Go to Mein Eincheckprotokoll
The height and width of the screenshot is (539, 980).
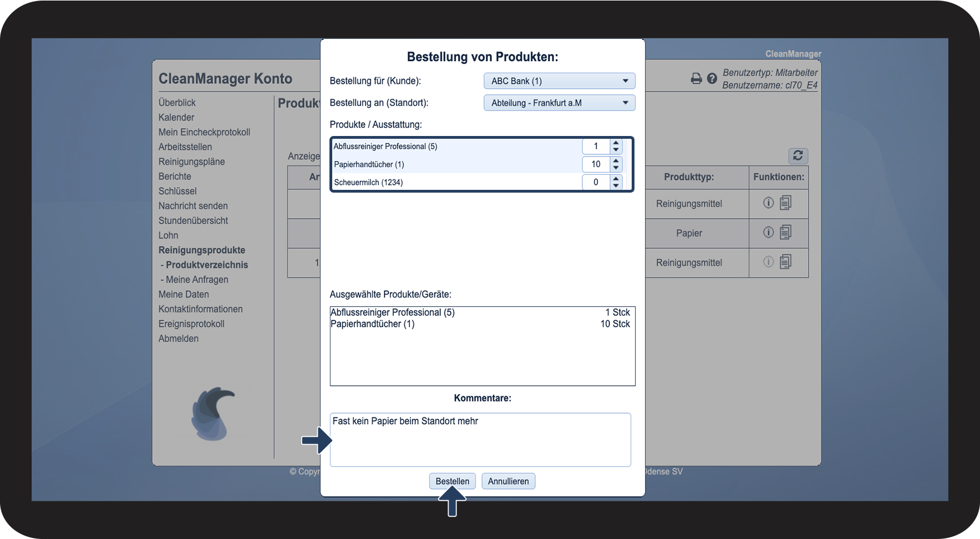click(204, 132)
